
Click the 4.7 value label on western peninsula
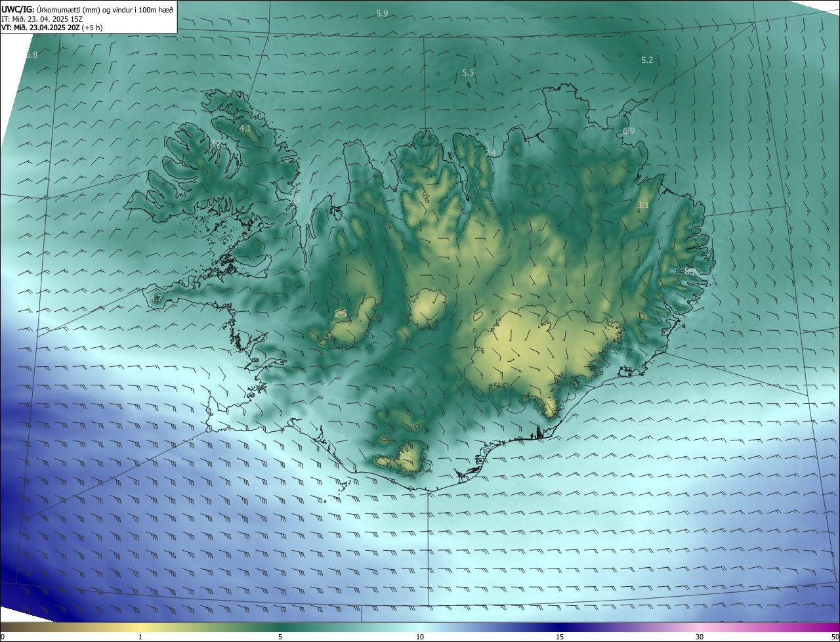tap(156, 299)
